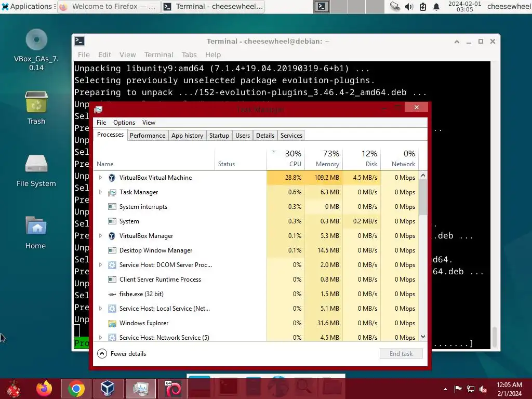
Task: Click the Task Manager process row icon
Action: point(112,192)
